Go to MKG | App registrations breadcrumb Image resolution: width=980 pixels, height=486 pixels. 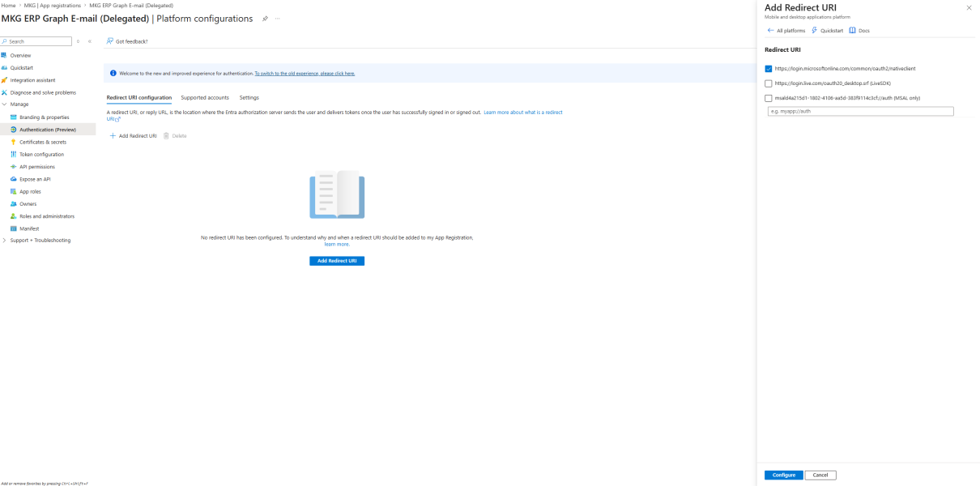click(x=53, y=5)
